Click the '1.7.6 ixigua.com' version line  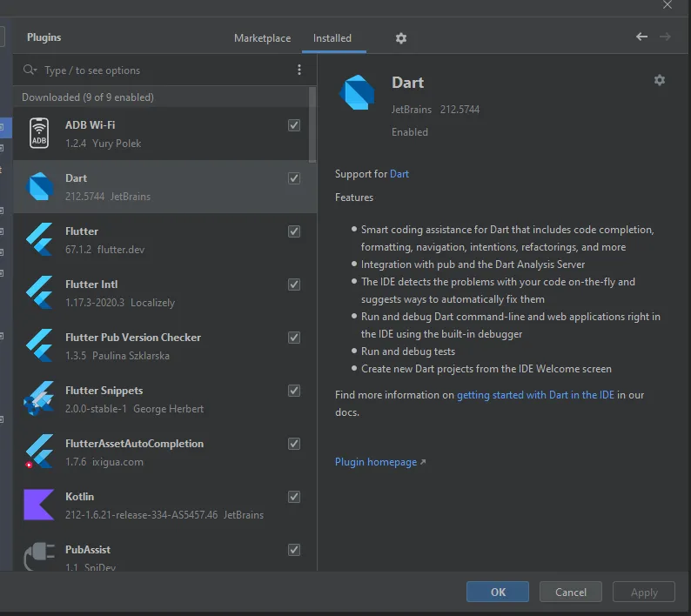tap(104, 462)
